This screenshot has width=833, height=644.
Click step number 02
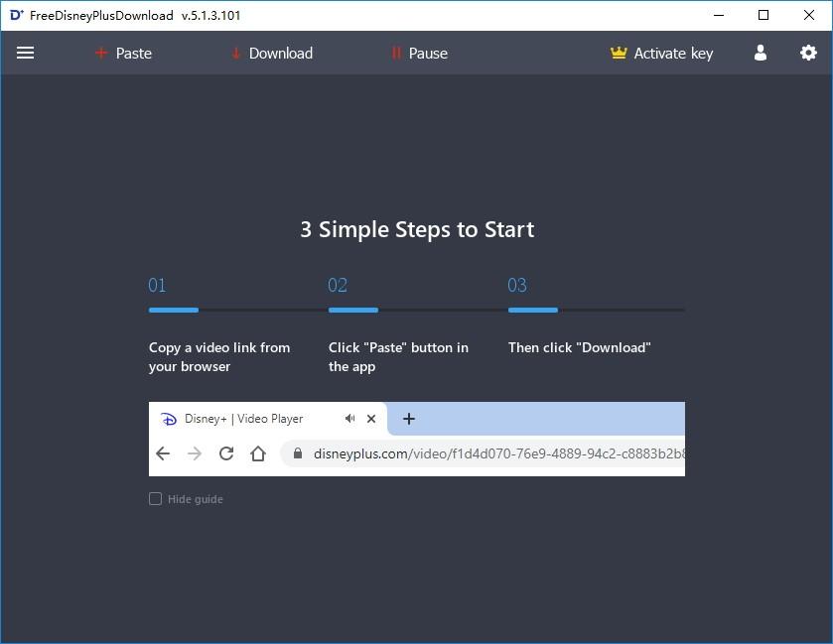coord(338,285)
